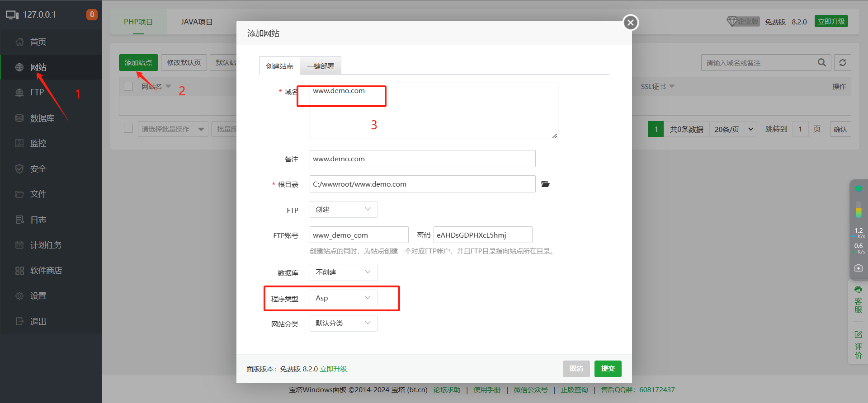868x403 pixels.
Task: Open the 论坛求助 footer link
Action: point(447,389)
